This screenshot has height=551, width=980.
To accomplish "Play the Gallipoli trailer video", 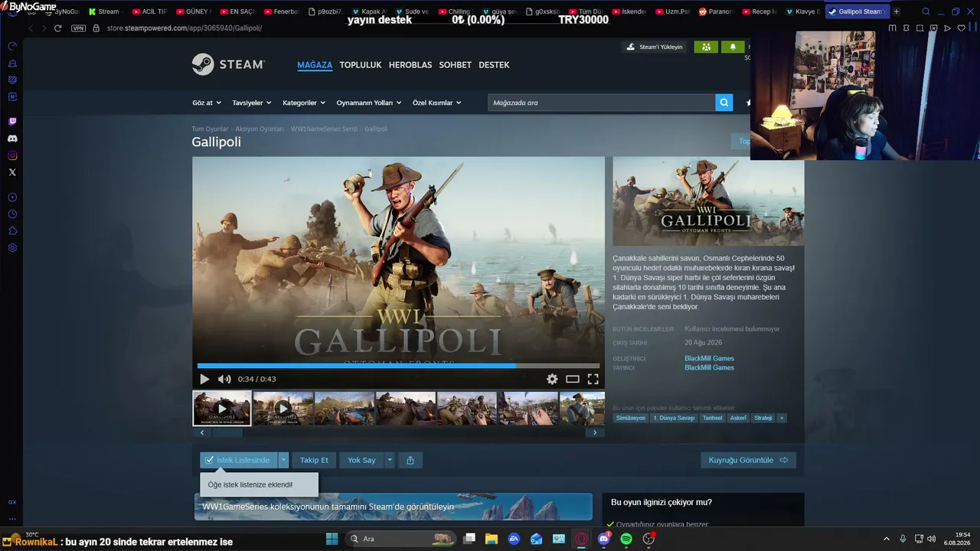I will 204,379.
